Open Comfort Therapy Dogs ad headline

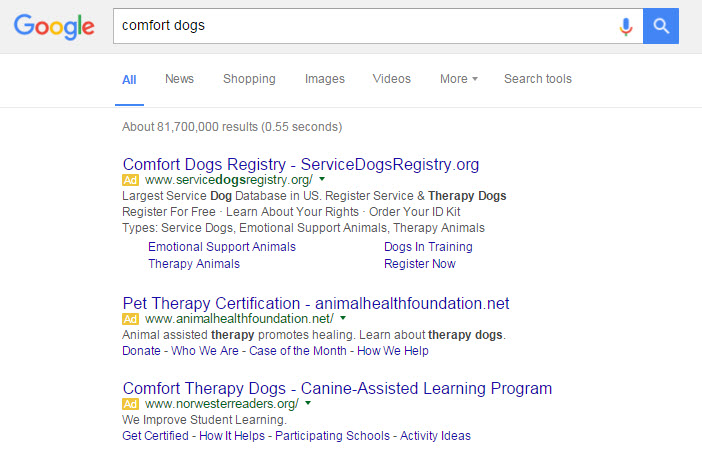point(337,389)
